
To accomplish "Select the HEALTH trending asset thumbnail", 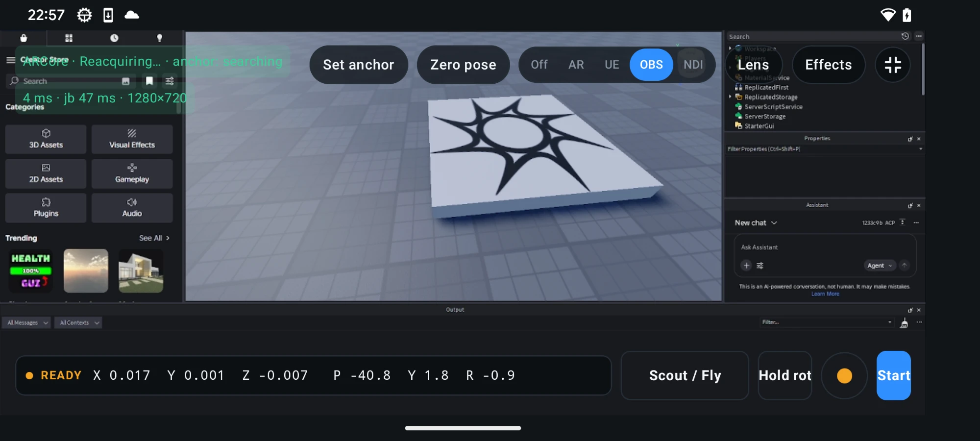I will click(31, 271).
